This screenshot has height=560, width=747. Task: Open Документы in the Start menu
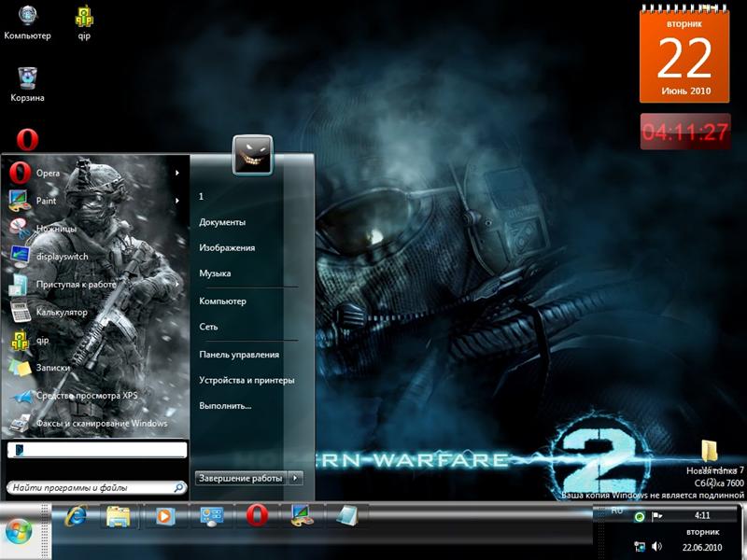[x=222, y=222]
